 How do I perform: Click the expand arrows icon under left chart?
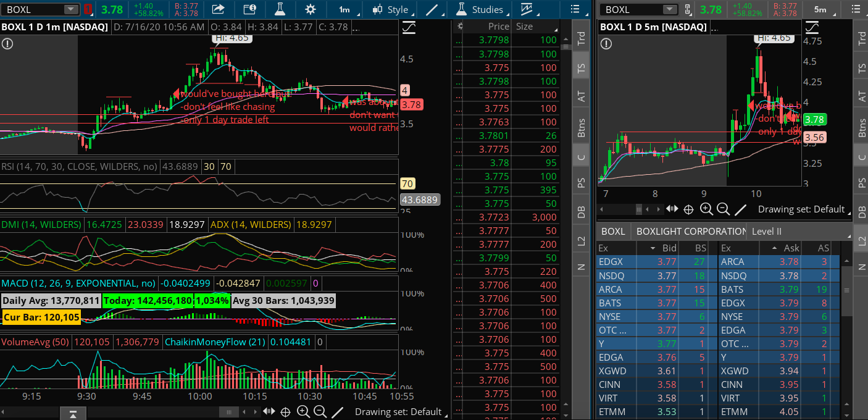point(269,411)
